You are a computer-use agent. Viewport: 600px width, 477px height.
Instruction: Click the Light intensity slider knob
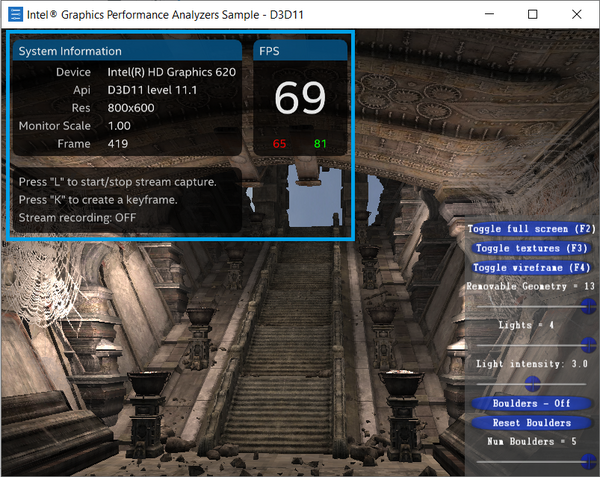(533, 383)
